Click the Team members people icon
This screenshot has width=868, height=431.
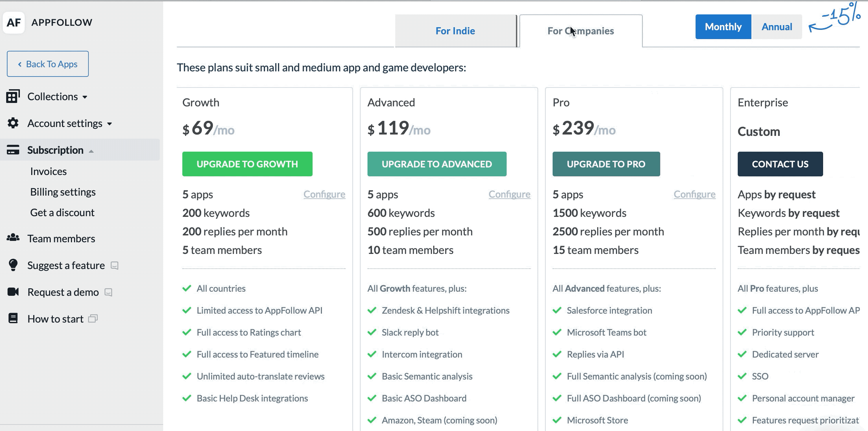(13, 237)
